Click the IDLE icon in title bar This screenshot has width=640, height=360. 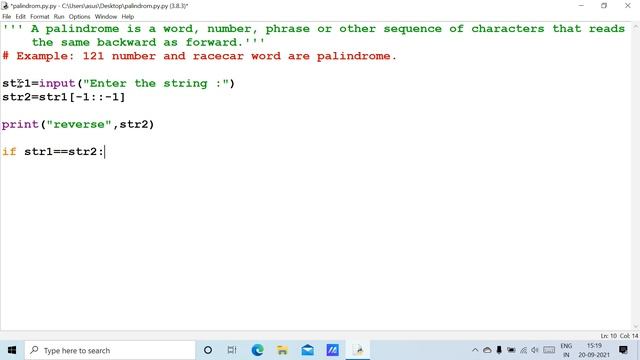click(5, 6)
